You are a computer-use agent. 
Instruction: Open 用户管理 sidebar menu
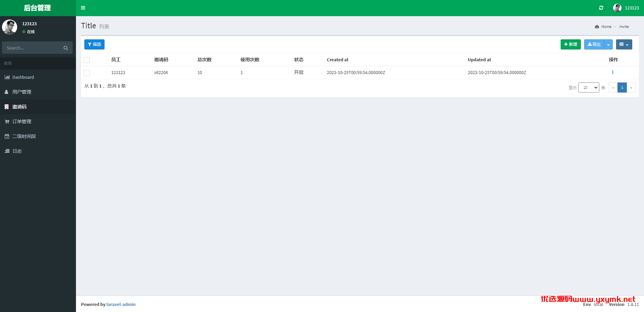[x=38, y=92]
